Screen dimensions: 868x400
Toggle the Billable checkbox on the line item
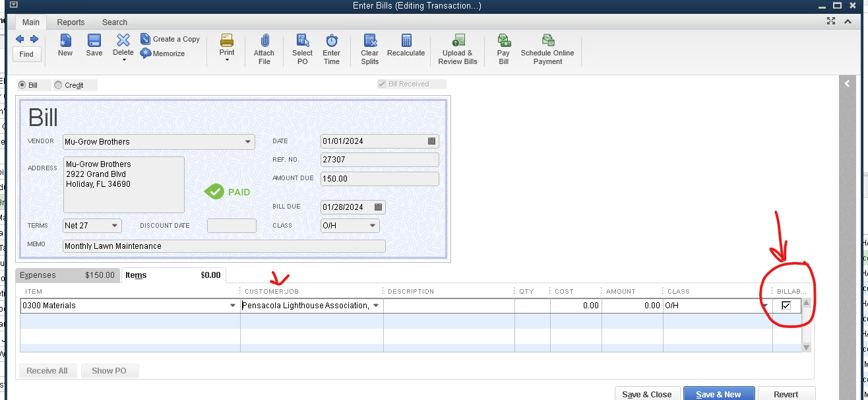click(x=788, y=305)
